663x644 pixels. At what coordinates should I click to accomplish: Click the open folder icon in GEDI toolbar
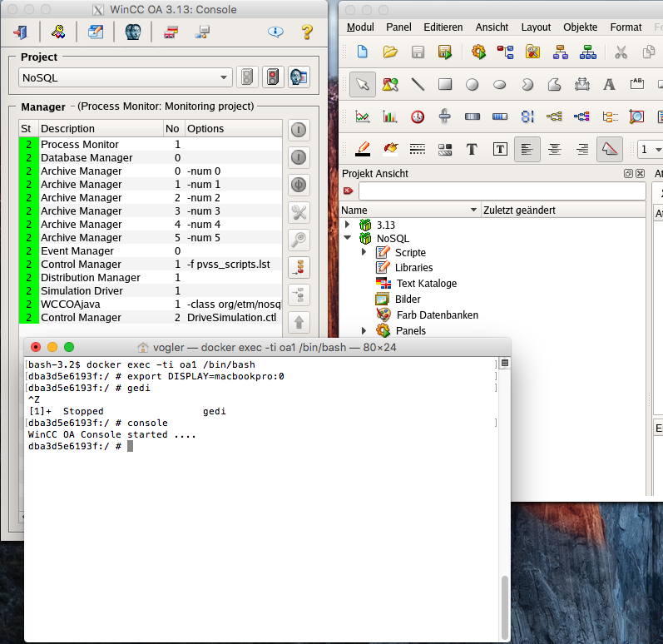click(x=390, y=52)
